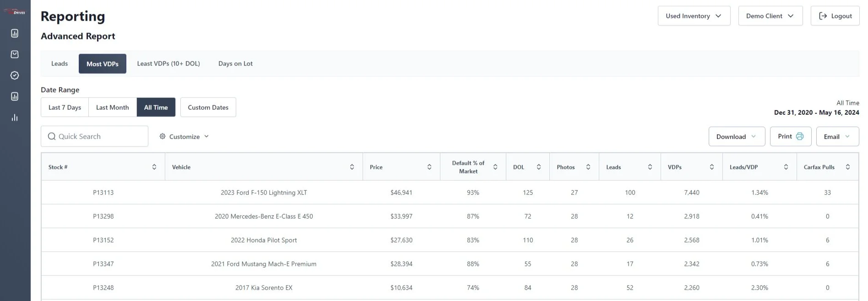Select Last Month date range
Screen dimensions: 868x301
(x=113, y=107)
